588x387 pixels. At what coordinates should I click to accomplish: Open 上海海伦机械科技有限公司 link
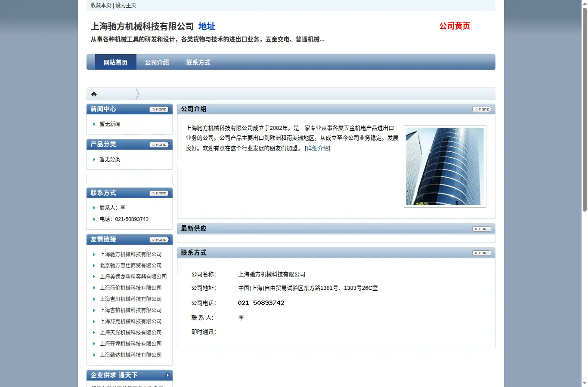click(x=130, y=288)
